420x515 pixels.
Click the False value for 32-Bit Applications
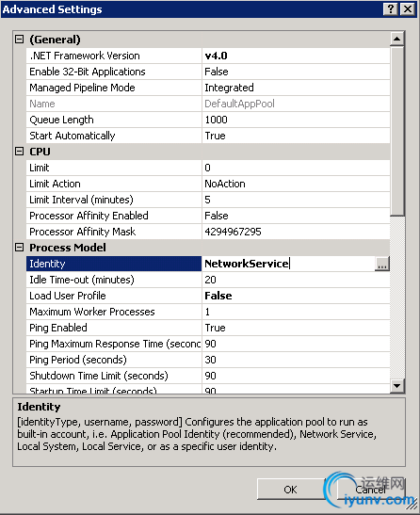click(217, 72)
